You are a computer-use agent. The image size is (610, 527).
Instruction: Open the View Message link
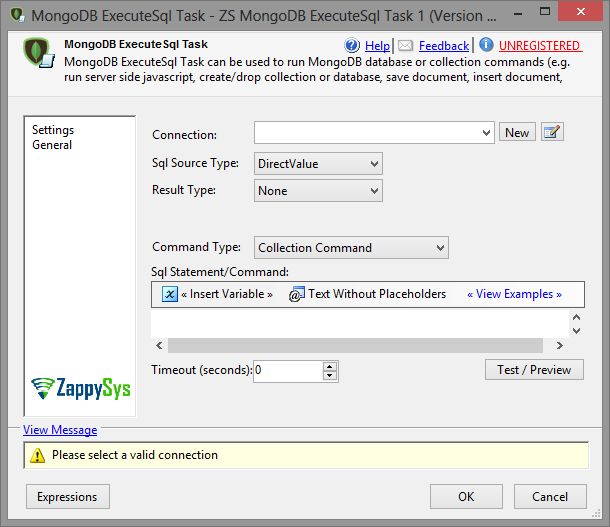(x=60, y=430)
